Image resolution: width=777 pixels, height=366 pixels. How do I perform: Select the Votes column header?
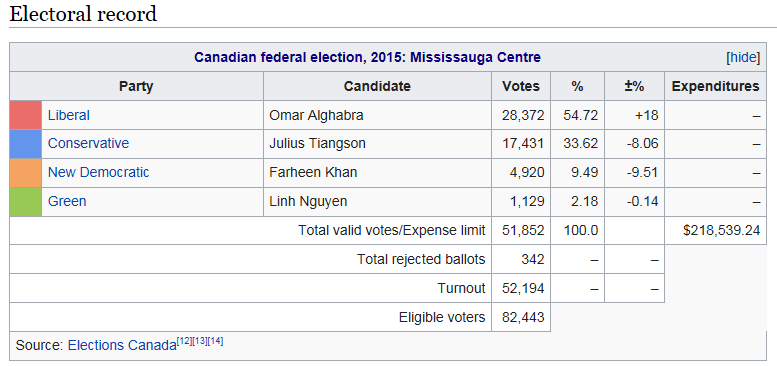pos(521,86)
